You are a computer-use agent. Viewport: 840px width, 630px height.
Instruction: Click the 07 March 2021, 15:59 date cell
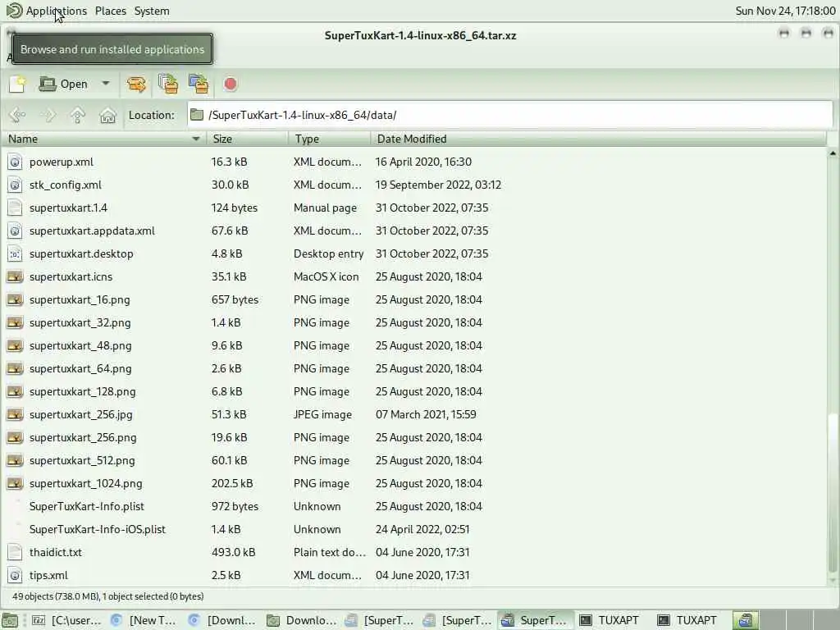(426, 414)
